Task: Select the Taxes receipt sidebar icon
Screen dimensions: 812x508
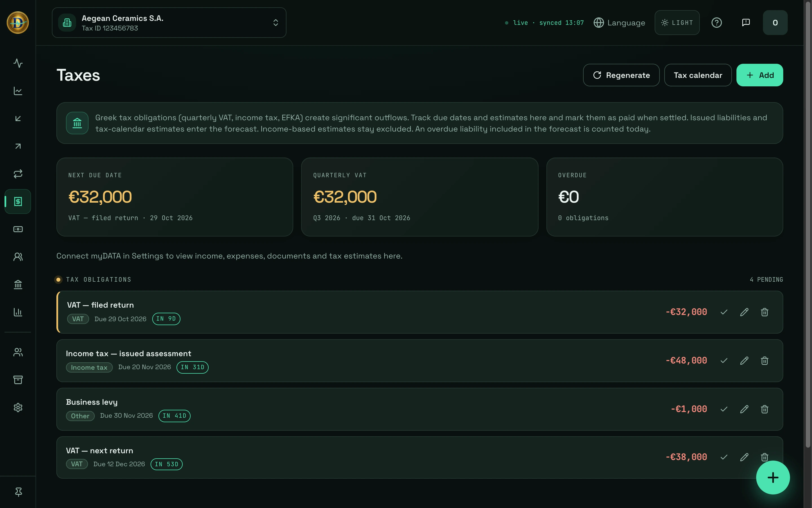Action: (x=18, y=202)
